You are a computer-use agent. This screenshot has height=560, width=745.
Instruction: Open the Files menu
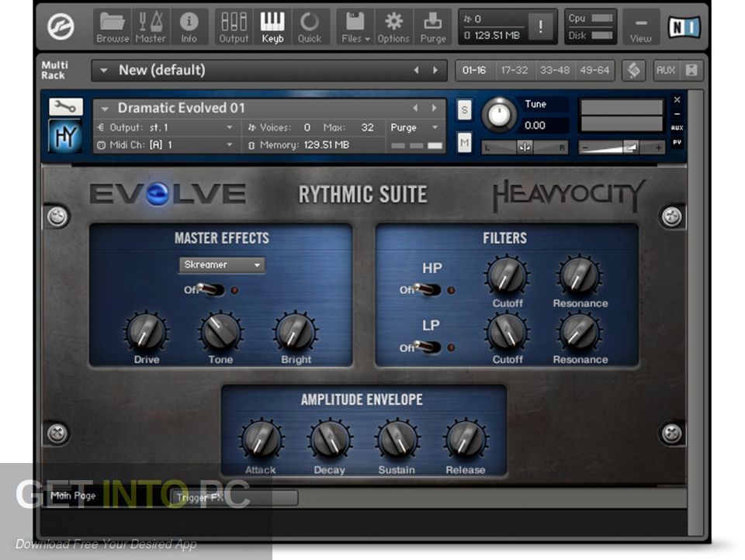pyautogui.click(x=355, y=27)
